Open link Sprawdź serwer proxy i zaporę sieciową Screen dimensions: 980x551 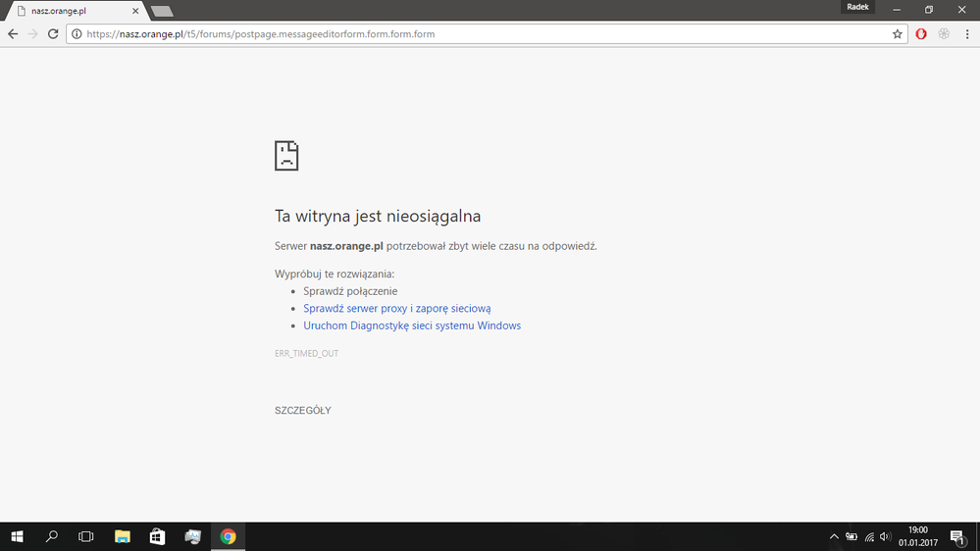pos(397,308)
